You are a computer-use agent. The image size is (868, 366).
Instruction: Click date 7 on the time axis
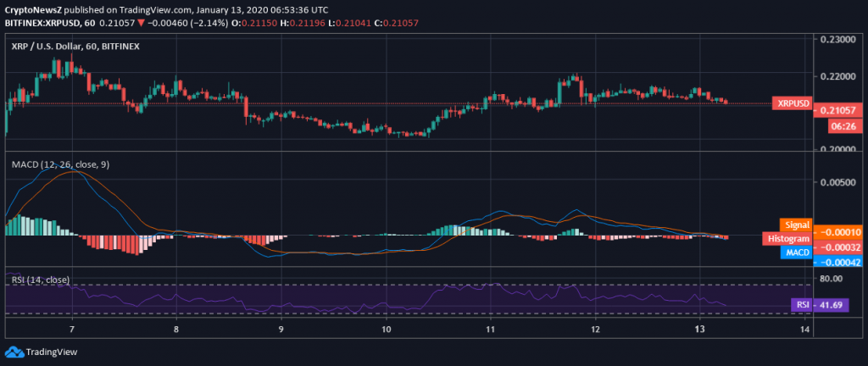coord(72,330)
